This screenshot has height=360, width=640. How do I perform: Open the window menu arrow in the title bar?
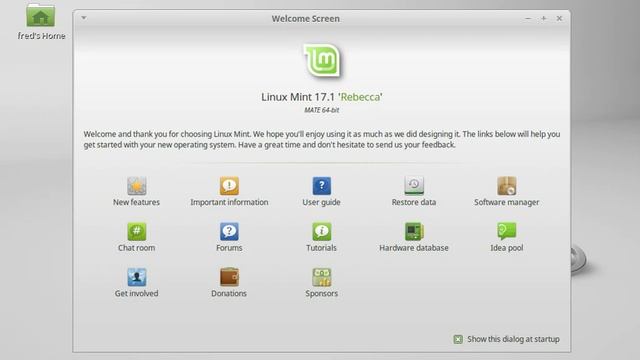pyautogui.click(x=84, y=18)
